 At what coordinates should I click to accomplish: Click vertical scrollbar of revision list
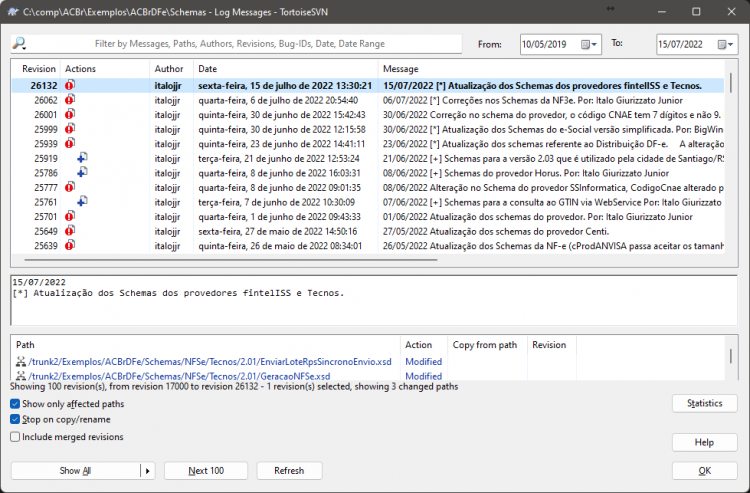731,83
